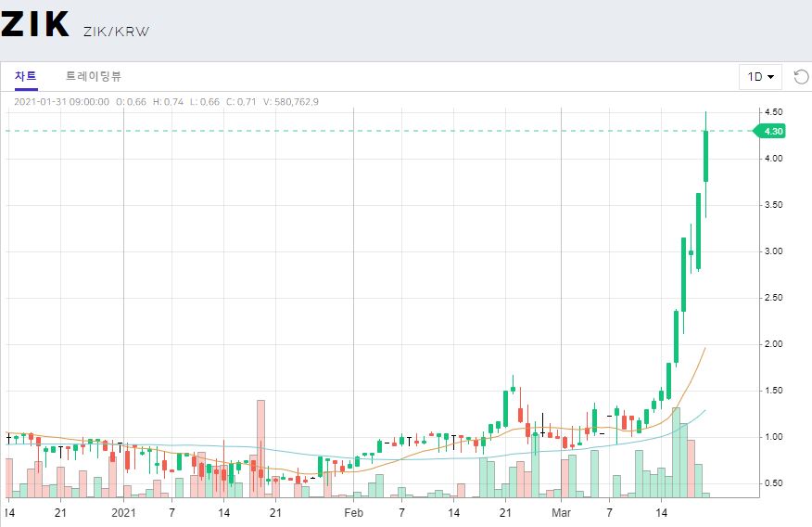Click the 2.50 price axis label
This screenshot has width=812, height=527.
click(x=774, y=298)
